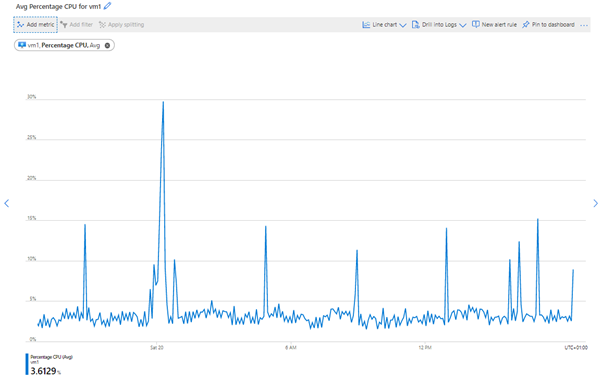Screen dimensions: 602x379
Task: Click the Add filter funnel icon
Action: (x=64, y=25)
